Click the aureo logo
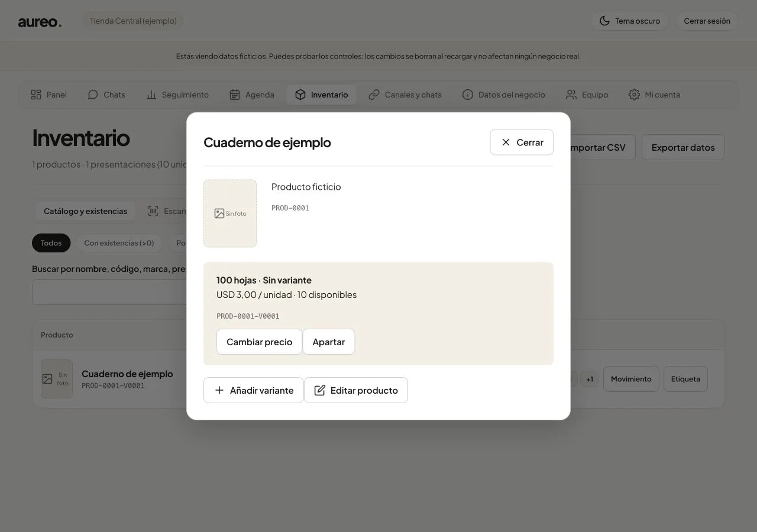 40,22
